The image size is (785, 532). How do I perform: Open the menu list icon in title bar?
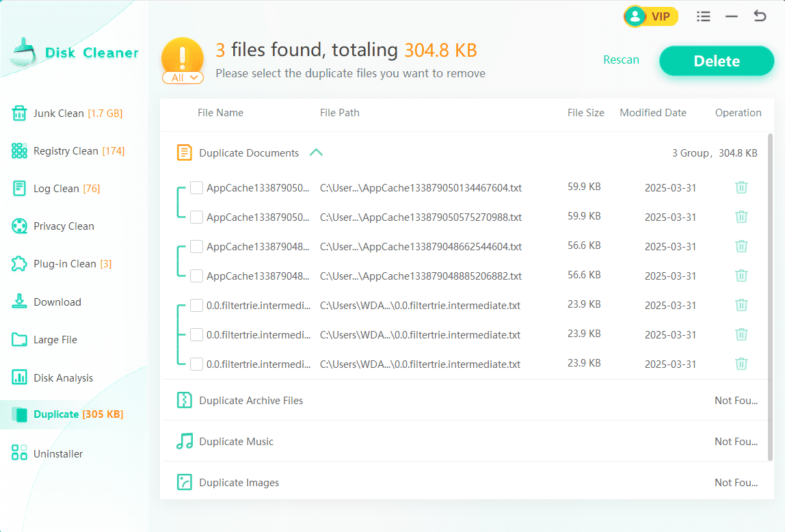[703, 16]
